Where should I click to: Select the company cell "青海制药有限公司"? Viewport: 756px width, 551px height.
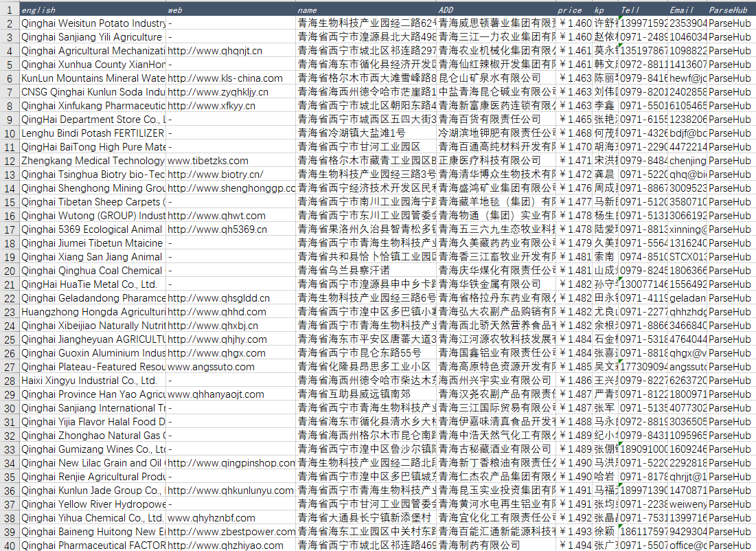496,546
